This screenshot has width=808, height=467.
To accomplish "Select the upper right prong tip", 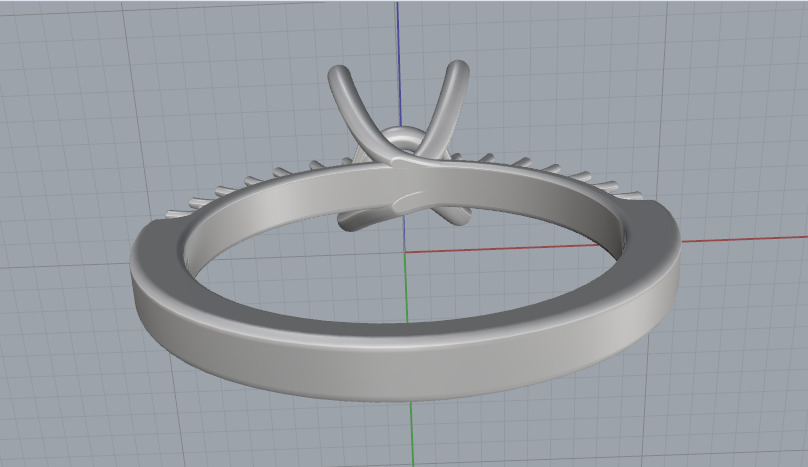I will (457, 70).
